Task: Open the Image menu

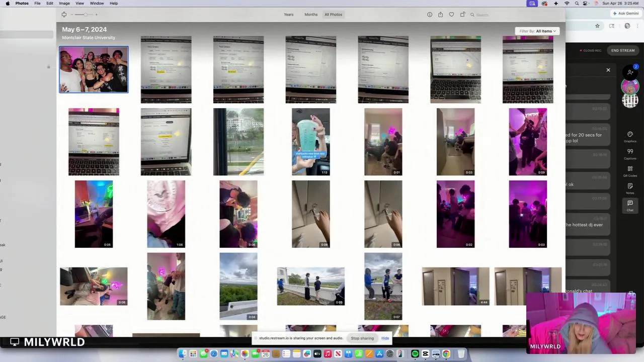Action: 64,4
